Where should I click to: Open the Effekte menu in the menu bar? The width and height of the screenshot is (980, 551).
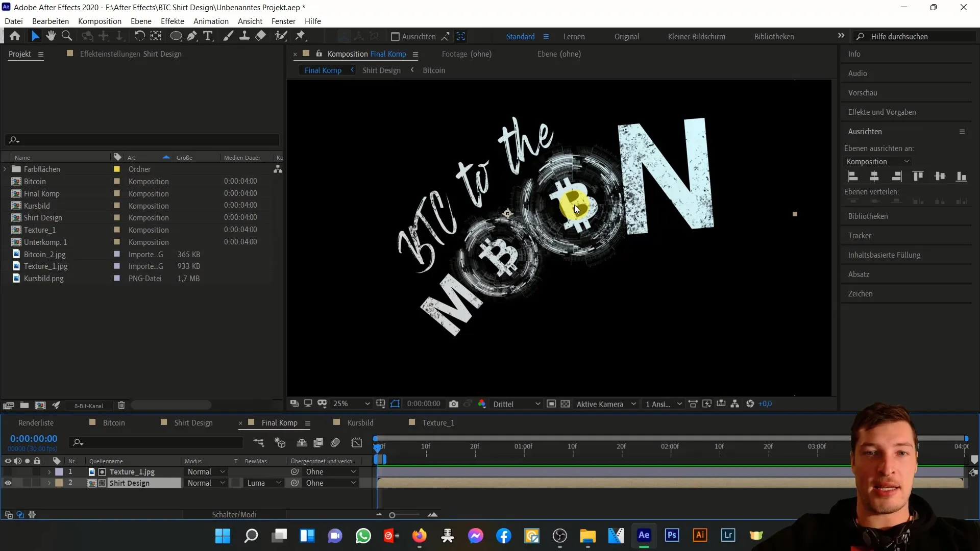click(173, 21)
